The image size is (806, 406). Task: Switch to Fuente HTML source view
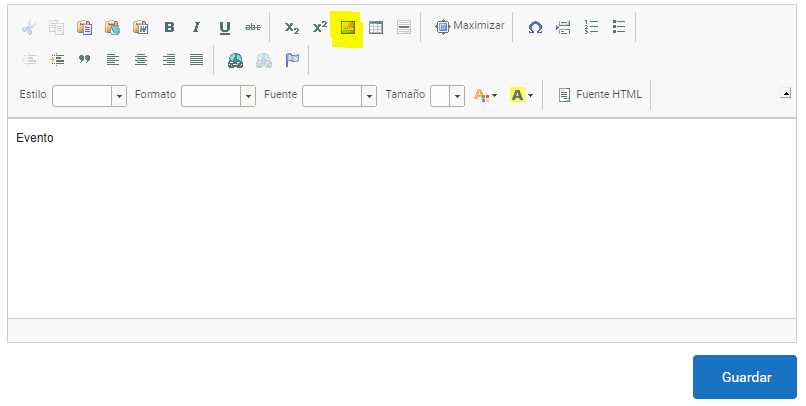tap(600, 95)
